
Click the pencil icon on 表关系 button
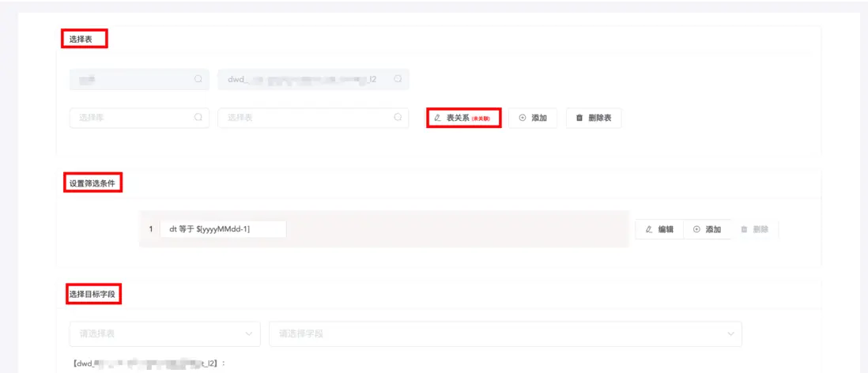(438, 118)
